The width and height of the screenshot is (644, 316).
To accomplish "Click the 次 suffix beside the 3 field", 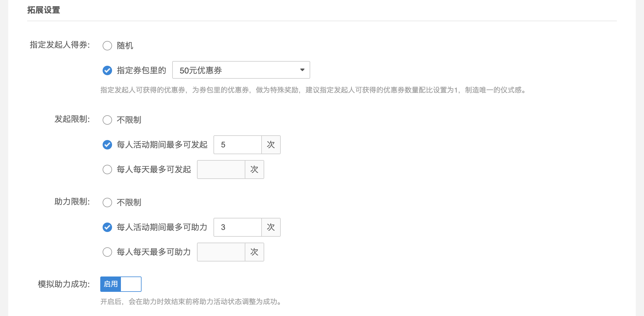I will coord(271,227).
